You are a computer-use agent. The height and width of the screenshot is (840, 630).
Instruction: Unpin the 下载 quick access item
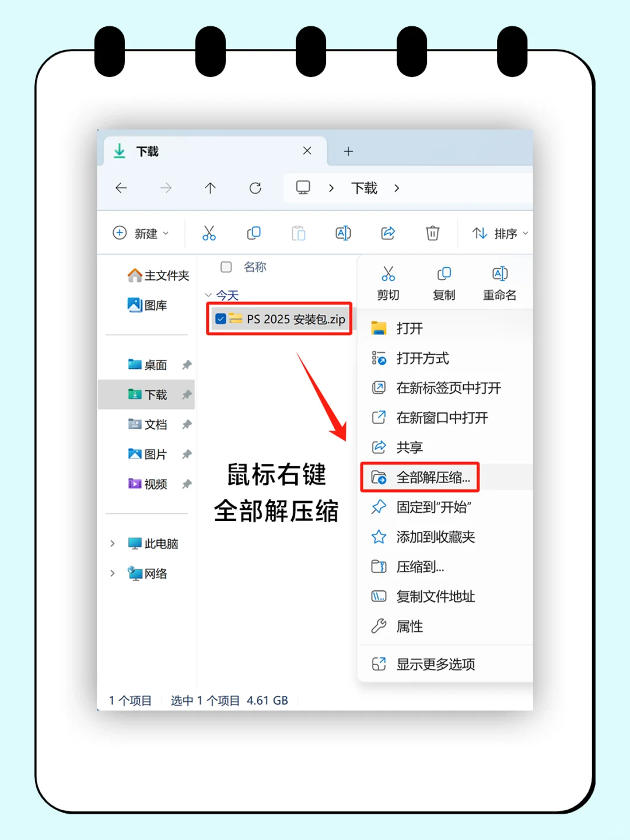[x=187, y=395]
